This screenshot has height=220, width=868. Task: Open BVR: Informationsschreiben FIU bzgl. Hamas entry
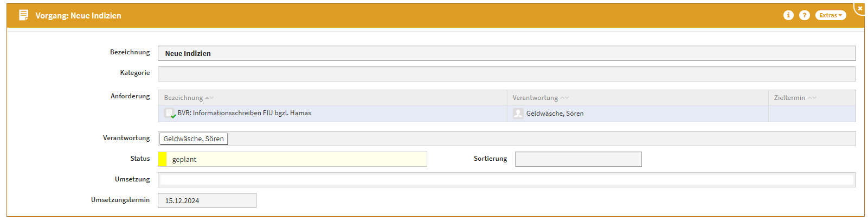pos(244,113)
